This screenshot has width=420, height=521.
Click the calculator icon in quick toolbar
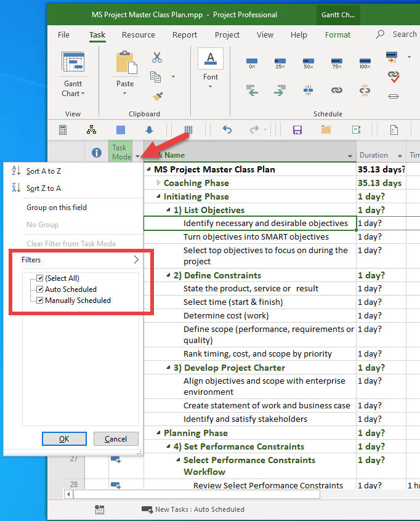63,130
